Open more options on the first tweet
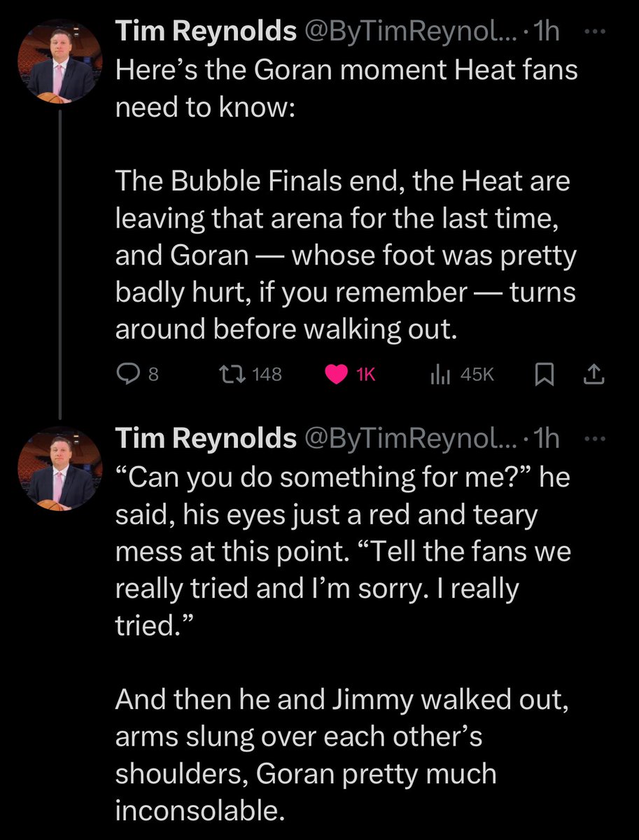Screen dimensions: 639x840 pyautogui.click(x=593, y=32)
